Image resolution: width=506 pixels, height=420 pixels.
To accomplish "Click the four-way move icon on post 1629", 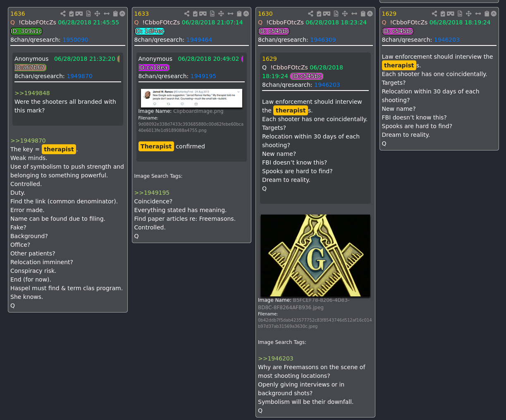I will point(469,14).
